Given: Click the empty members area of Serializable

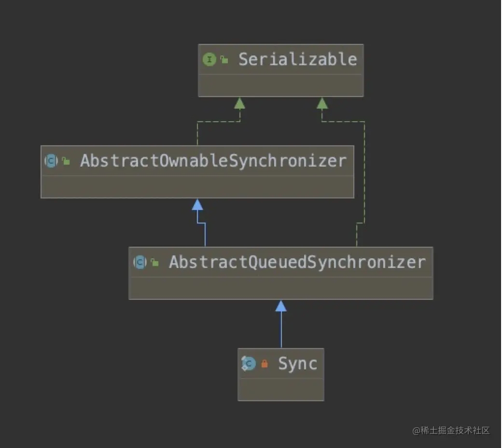Looking at the screenshot, I should (280, 85).
